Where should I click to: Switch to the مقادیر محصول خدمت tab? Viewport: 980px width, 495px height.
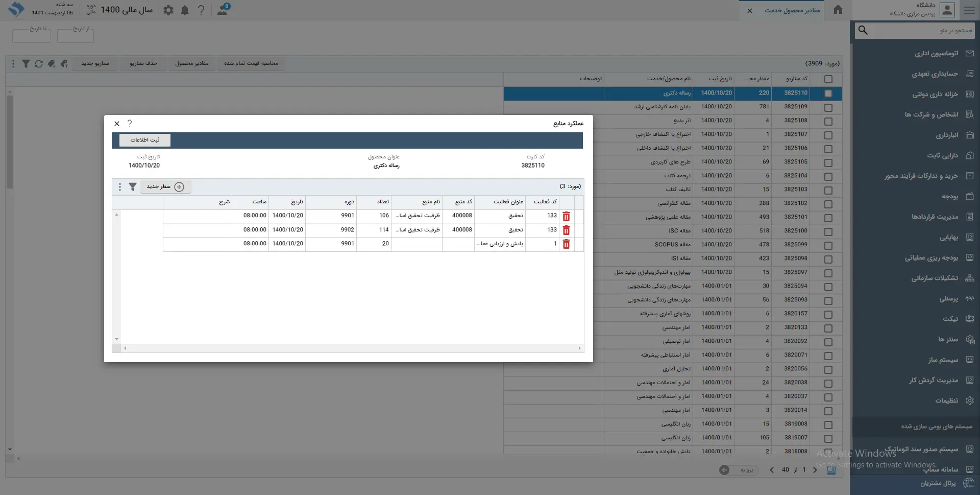point(792,11)
